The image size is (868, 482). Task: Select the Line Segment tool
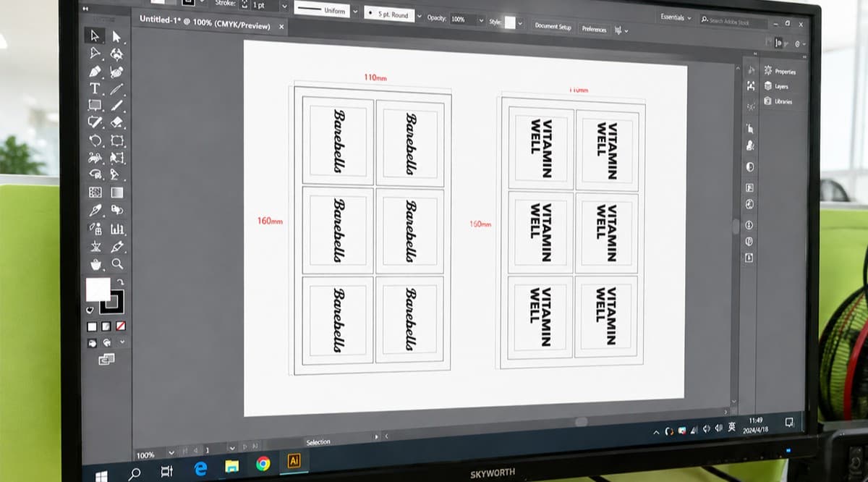pyautogui.click(x=117, y=88)
